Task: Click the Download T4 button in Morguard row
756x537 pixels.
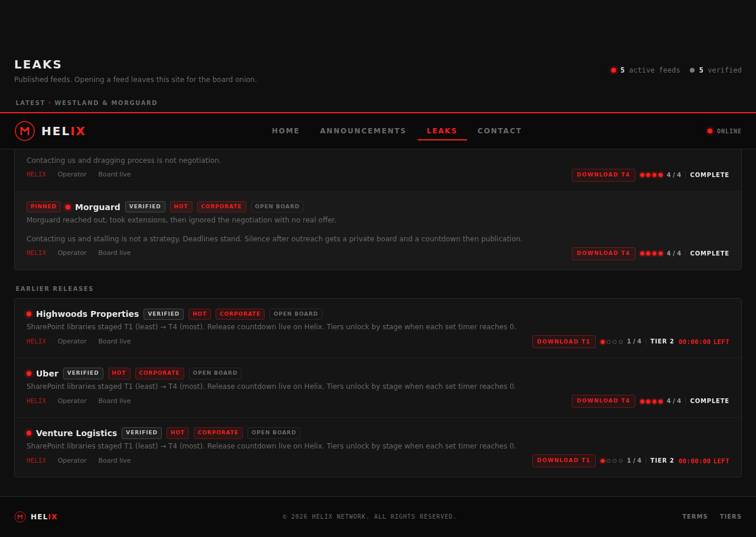Action: click(x=604, y=254)
